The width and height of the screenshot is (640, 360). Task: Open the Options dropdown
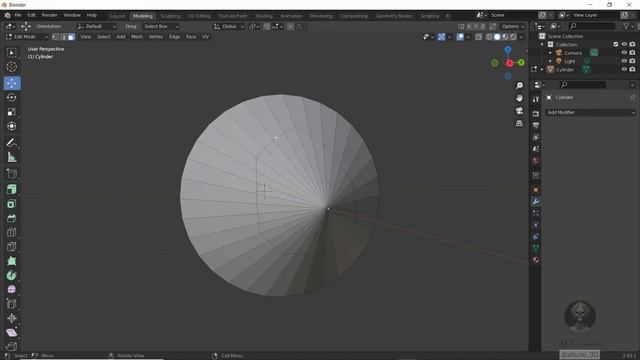tap(513, 27)
